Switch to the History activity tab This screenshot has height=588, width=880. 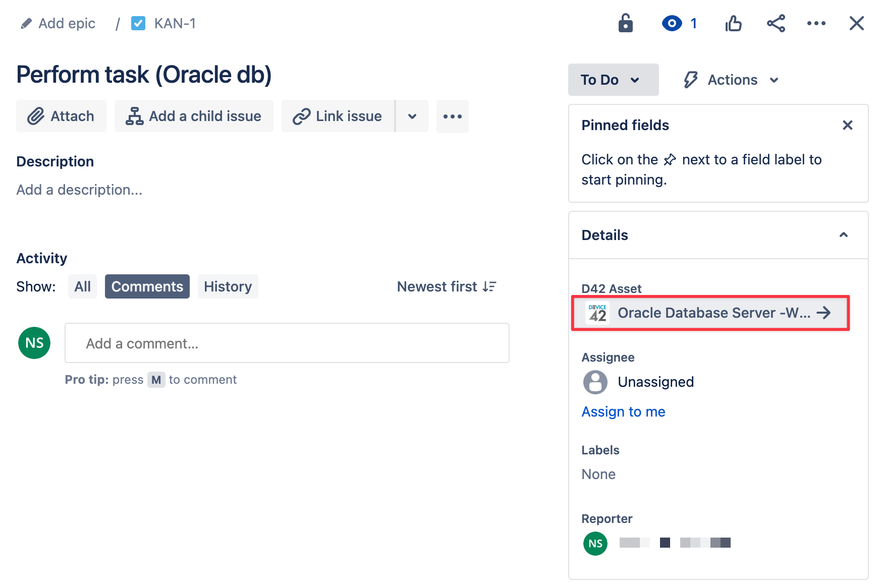tap(228, 287)
